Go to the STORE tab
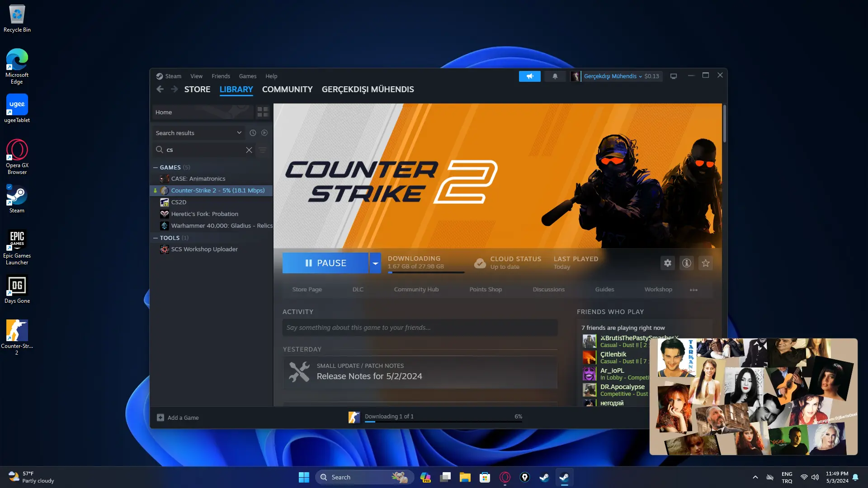 tap(197, 89)
